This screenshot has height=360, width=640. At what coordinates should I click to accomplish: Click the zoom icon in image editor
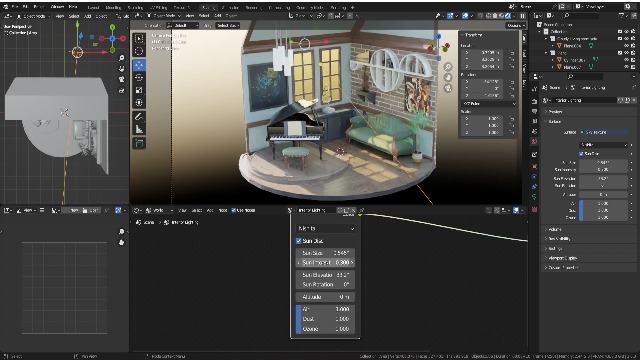point(121,231)
